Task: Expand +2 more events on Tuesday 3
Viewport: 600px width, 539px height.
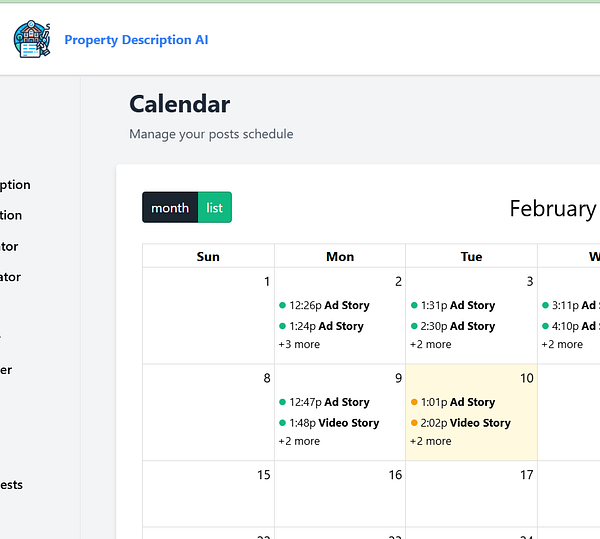Action: point(431,344)
